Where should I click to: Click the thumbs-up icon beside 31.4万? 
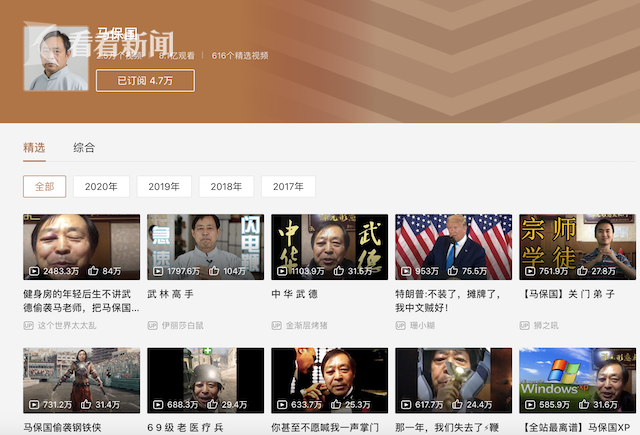click(x=86, y=404)
